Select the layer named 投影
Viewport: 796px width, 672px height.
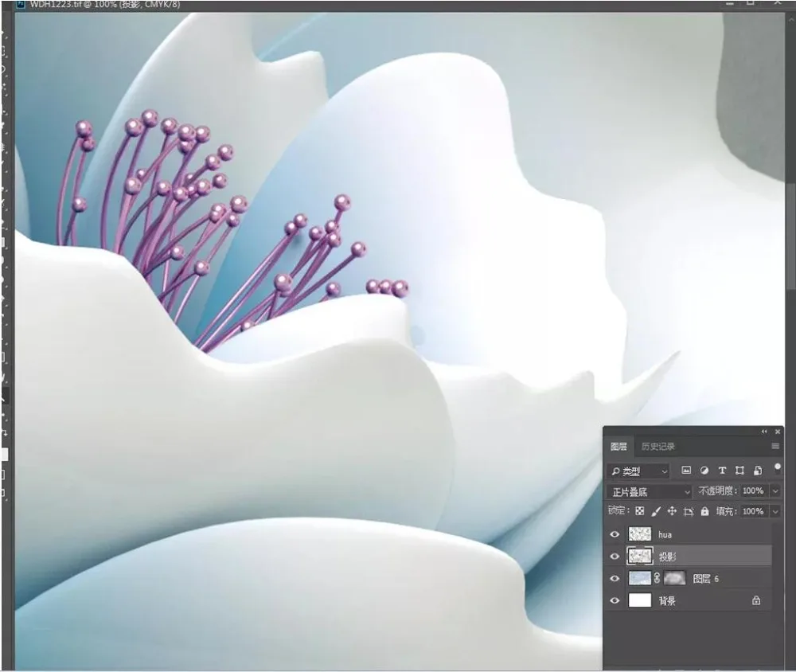(x=668, y=557)
